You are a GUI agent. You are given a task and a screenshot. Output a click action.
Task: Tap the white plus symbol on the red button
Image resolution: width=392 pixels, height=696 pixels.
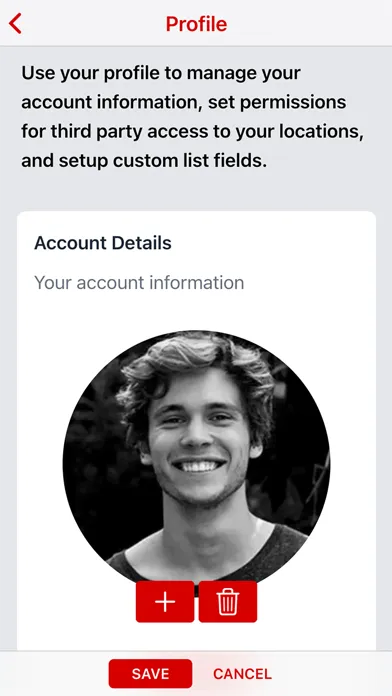coord(165,602)
